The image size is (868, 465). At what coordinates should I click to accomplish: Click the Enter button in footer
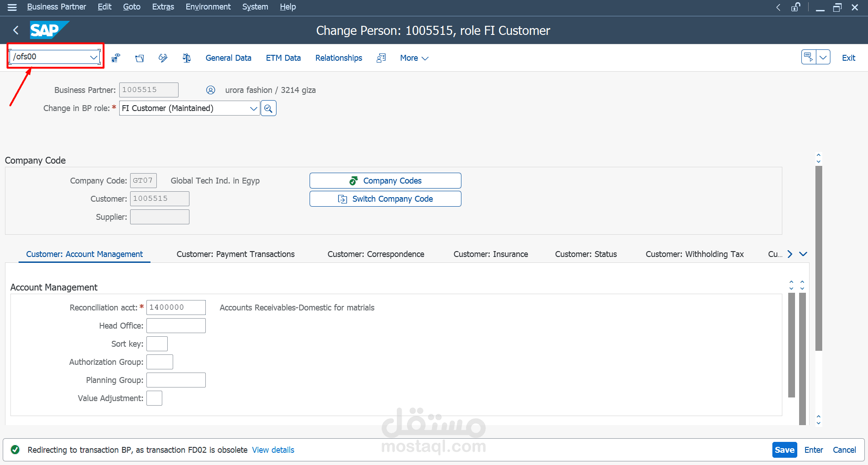(x=814, y=450)
